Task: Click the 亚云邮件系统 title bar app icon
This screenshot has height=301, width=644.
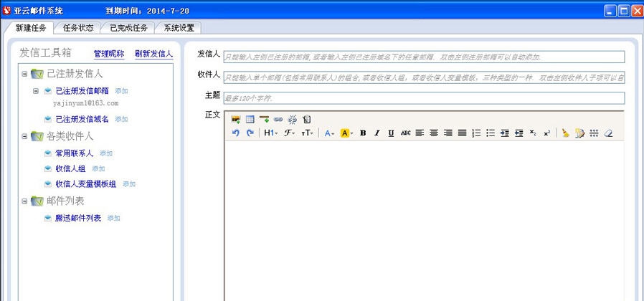Action: click(x=6, y=11)
